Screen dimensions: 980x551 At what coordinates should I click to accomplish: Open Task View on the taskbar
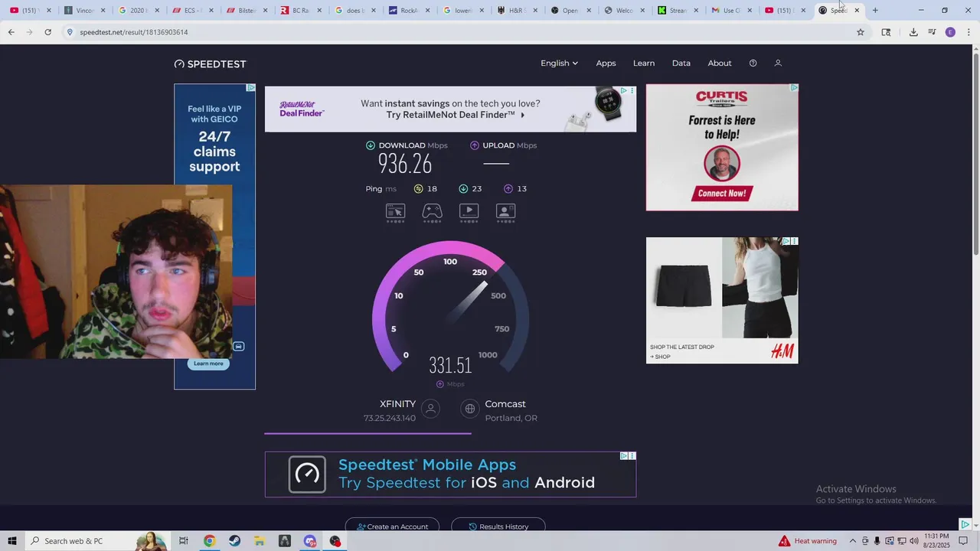pos(184,541)
